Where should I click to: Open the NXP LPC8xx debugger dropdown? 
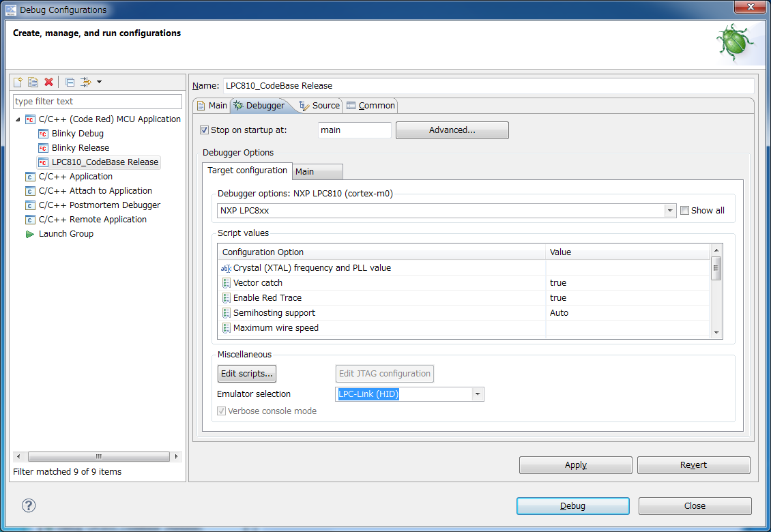[670, 211]
